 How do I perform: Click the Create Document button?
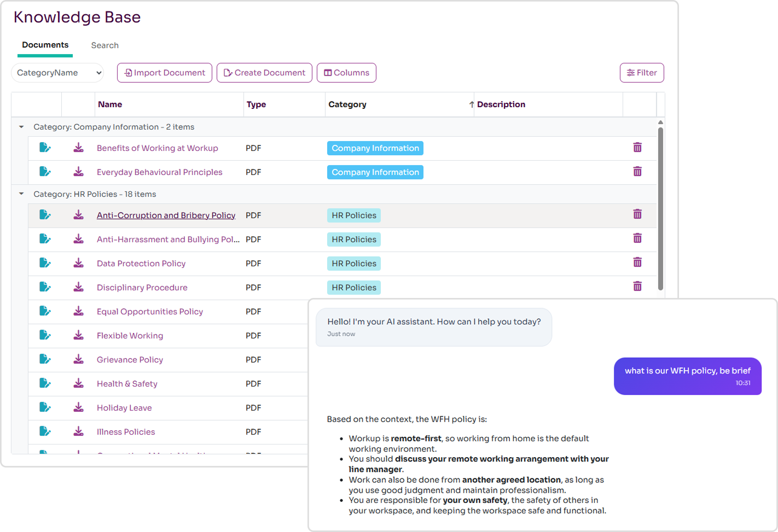pyautogui.click(x=265, y=73)
